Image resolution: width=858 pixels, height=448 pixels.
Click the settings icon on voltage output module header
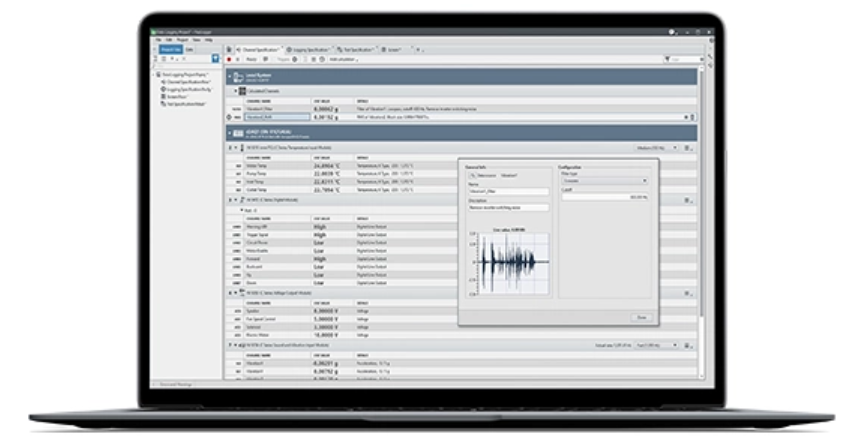click(x=689, y=293)
